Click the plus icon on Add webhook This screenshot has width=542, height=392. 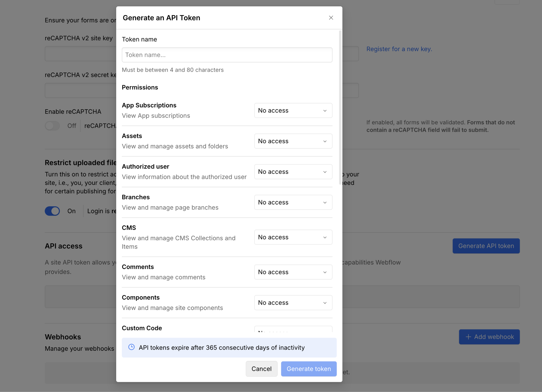(x=468, y=337)
